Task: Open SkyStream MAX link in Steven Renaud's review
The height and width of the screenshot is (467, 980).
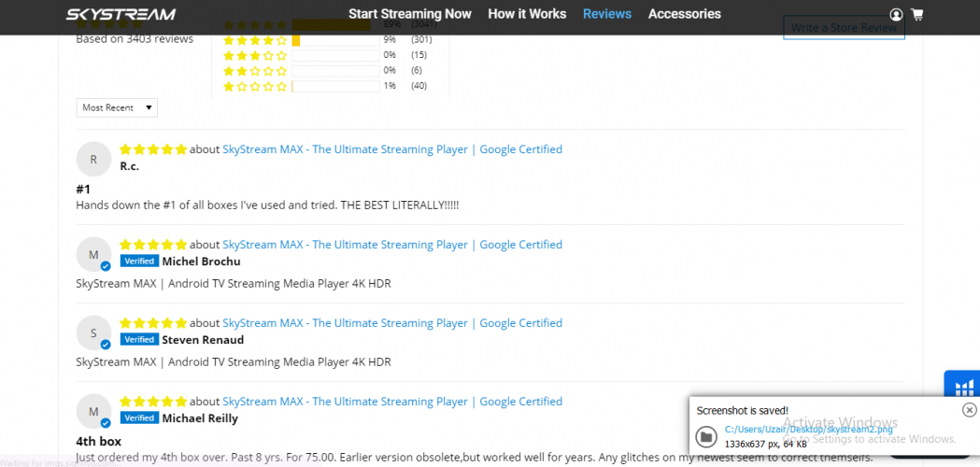Action: [x=392, y=323]
